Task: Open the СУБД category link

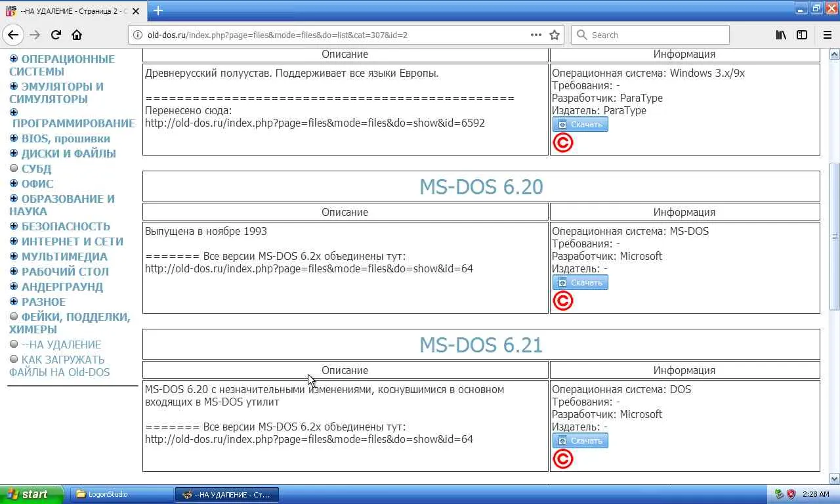Action: 36,169
